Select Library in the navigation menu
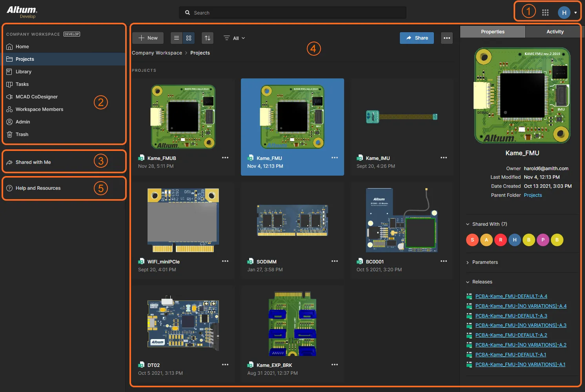 tap(24, 72)
